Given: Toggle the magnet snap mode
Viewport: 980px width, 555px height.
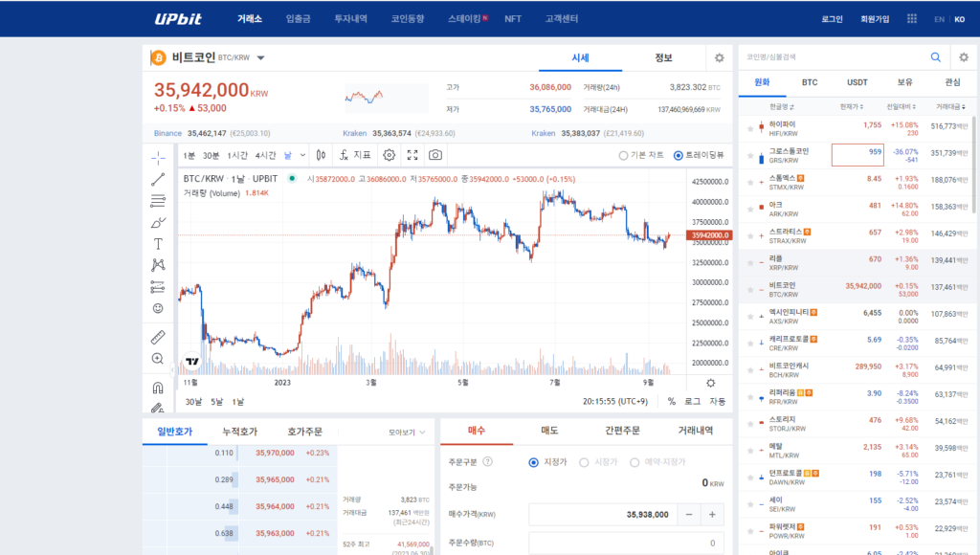Looking at the screenshot, I should (158, 388).
